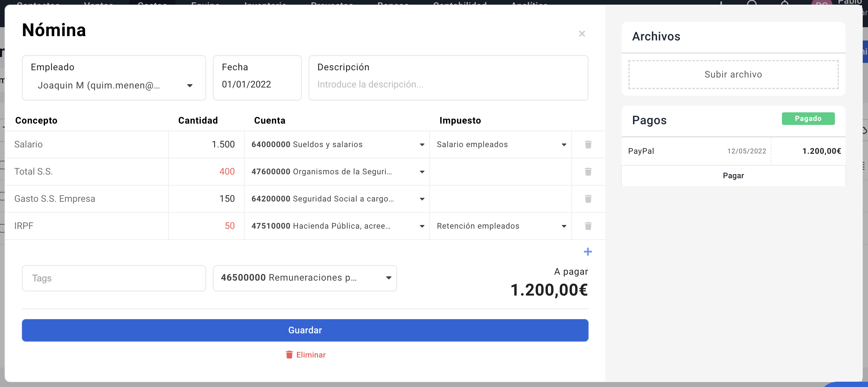
Task: Click the Tags input field
Action: [114, 278]
